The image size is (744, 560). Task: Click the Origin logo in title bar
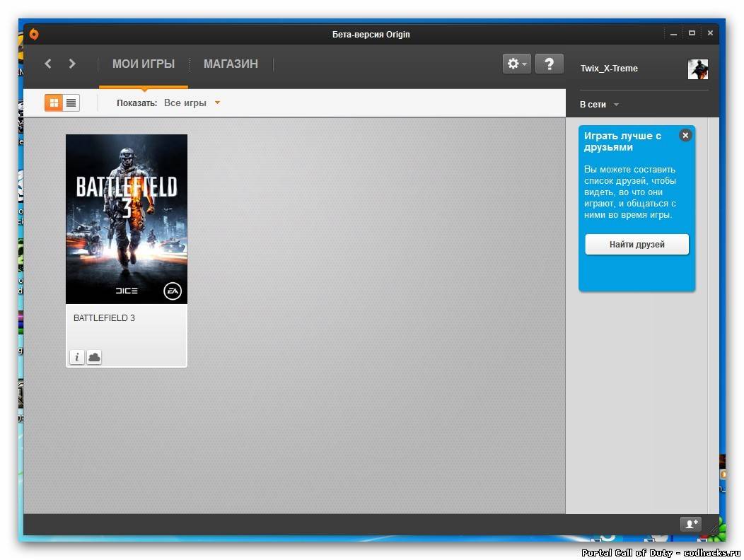click(x=34, y=34)
